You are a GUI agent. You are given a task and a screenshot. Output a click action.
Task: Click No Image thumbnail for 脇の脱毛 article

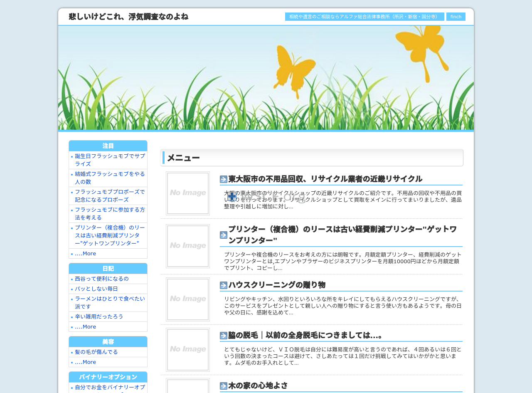point(188,350)
